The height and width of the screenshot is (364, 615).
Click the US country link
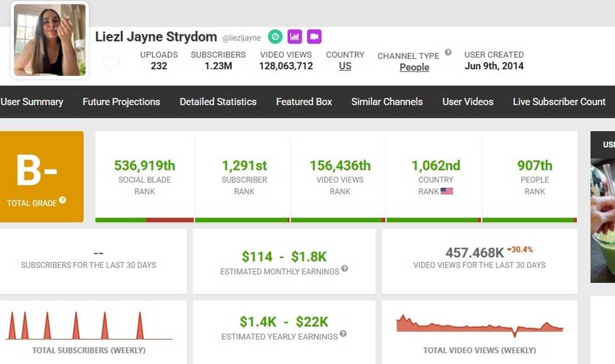coord(345,66)
